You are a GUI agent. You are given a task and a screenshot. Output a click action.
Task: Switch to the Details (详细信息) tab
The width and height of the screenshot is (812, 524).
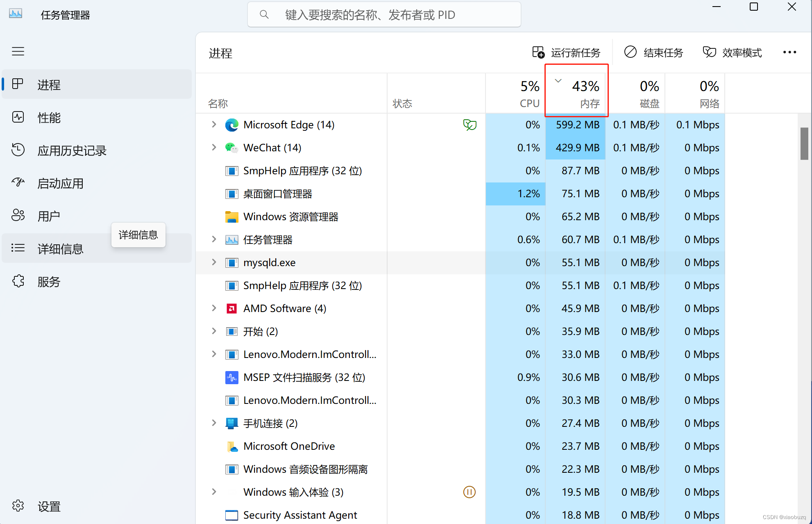60,248
